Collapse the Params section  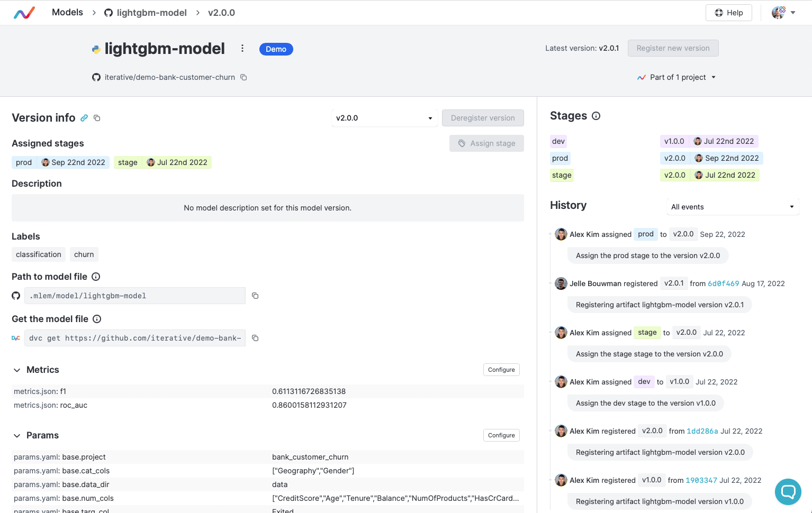click(17, 436)
